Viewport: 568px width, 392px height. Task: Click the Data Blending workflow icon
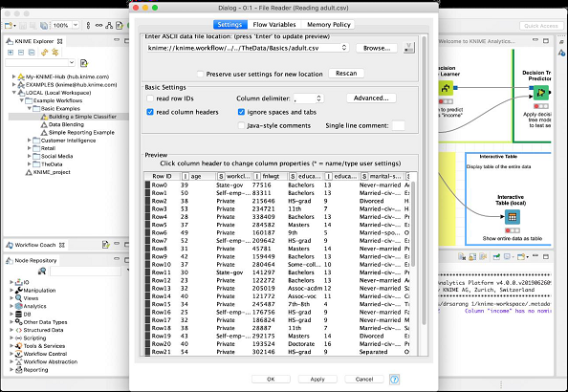tap(44, 124)
